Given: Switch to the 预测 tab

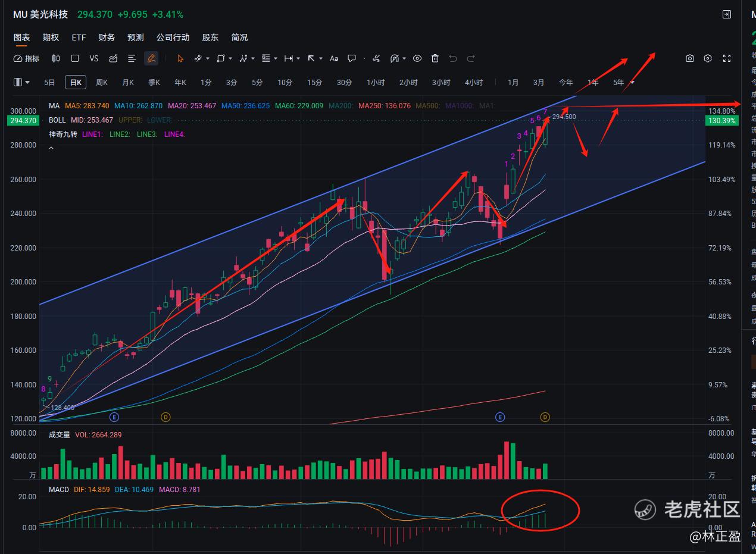Looking at the screenshot, I should click(136, 37).
